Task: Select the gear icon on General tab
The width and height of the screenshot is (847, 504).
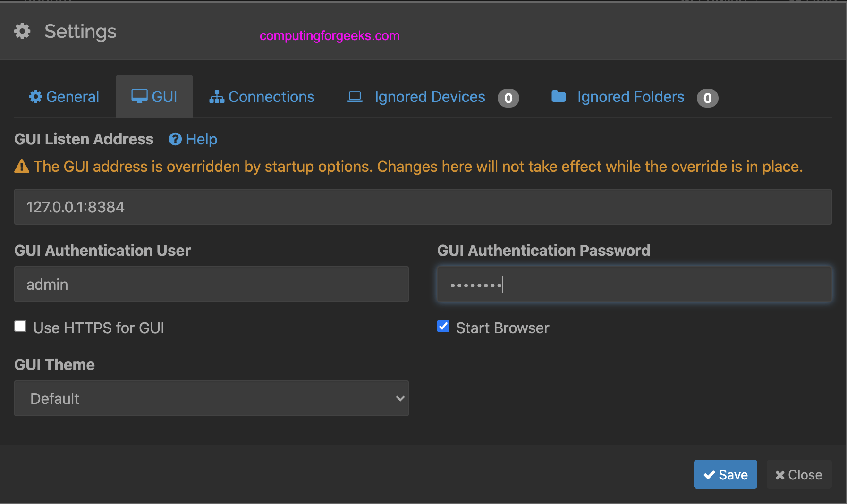Action: point(35,96)
